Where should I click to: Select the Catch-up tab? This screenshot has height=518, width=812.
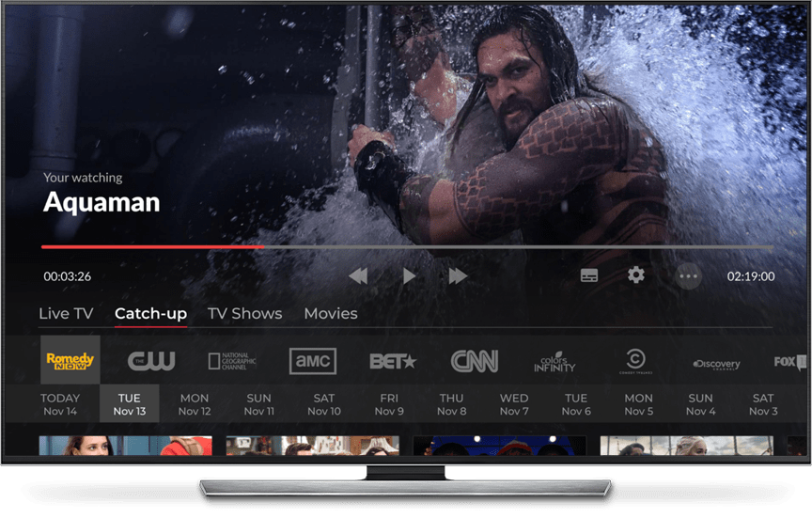click(x=150, y=313)
